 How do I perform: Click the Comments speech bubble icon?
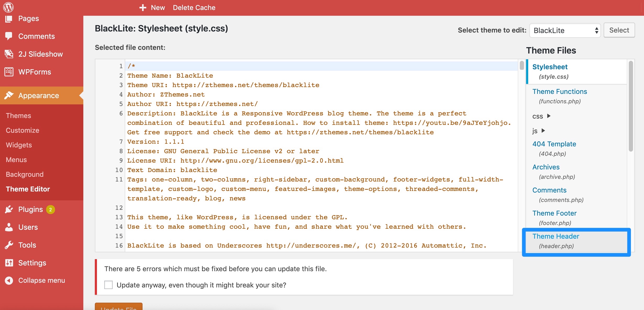9,36
